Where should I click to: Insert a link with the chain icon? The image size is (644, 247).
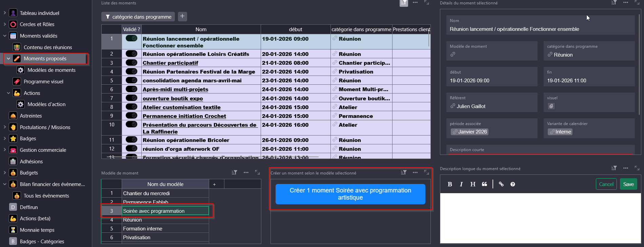click(x=501, y=184)
